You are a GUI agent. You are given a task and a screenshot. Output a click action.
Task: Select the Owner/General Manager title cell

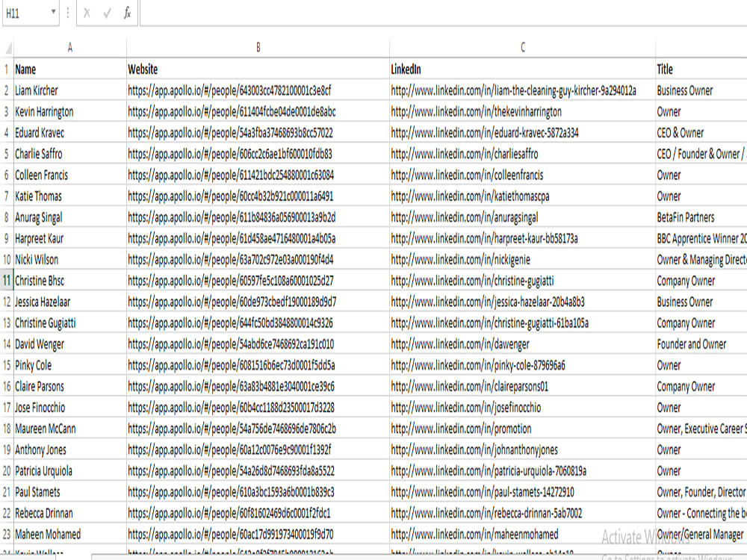click(701, 535)
